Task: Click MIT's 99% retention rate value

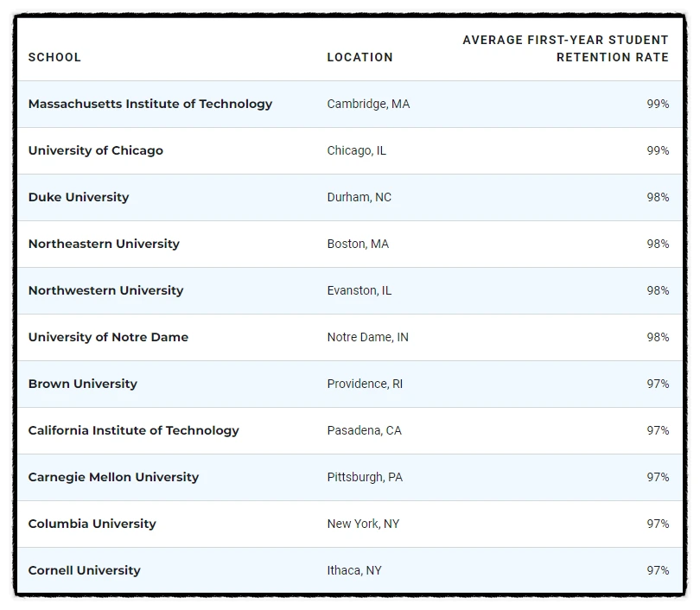Action: 658,104
